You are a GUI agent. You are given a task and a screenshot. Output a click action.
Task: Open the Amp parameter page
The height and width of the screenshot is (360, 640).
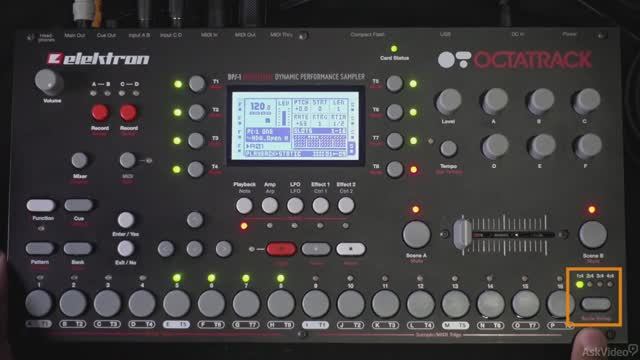(270, 206)
